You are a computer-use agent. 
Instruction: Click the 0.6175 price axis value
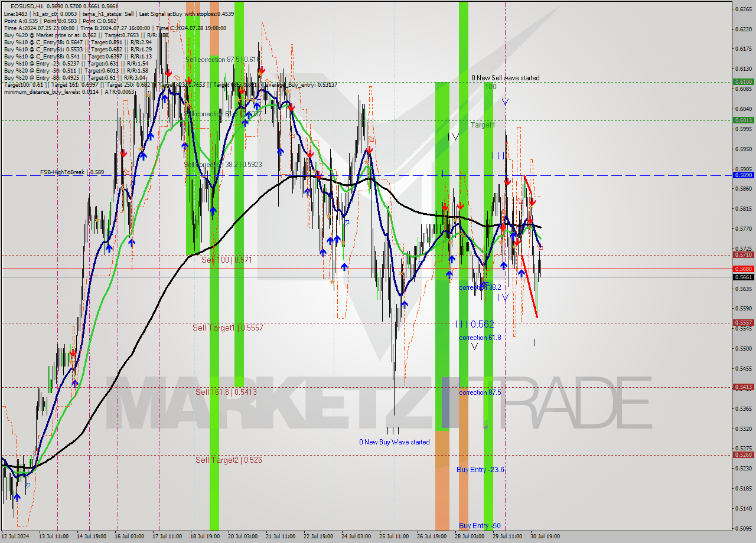click(x=744, y=49)
